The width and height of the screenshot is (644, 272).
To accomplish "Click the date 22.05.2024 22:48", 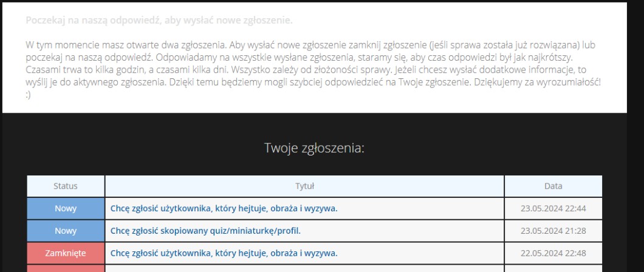I will pyautogui.click(x=553, y=253).
